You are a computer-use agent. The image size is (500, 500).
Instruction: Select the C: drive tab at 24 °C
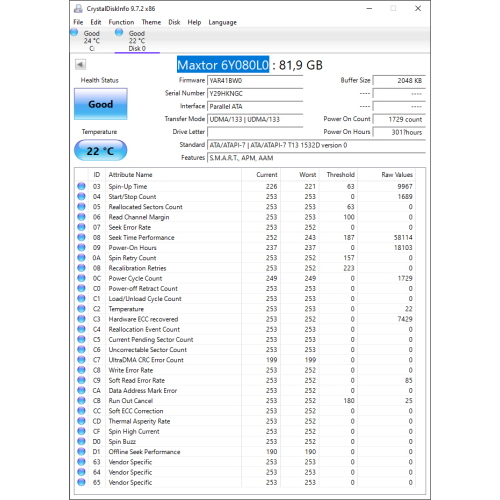91,41
